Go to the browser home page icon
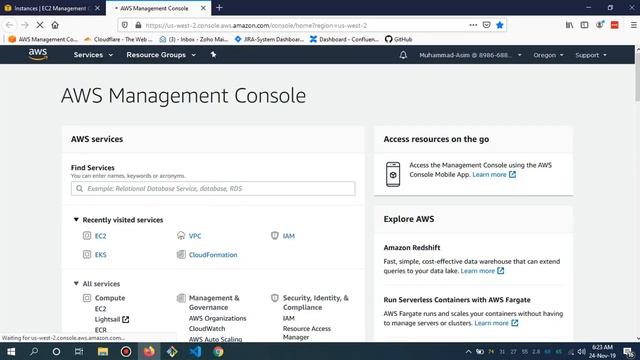This screenshot has width=640, height=360. (x=55, y=25)
